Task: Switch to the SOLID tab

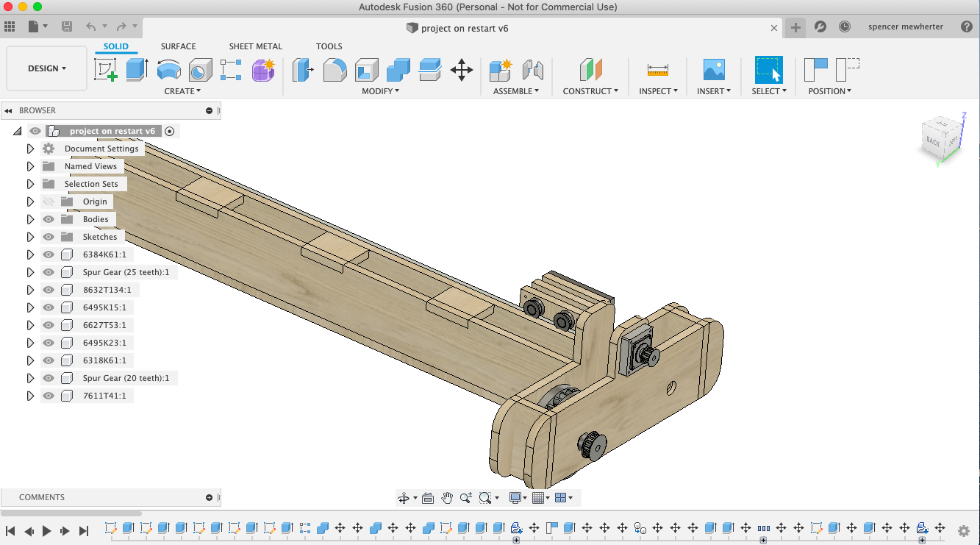Action: [x=116, y=46]
